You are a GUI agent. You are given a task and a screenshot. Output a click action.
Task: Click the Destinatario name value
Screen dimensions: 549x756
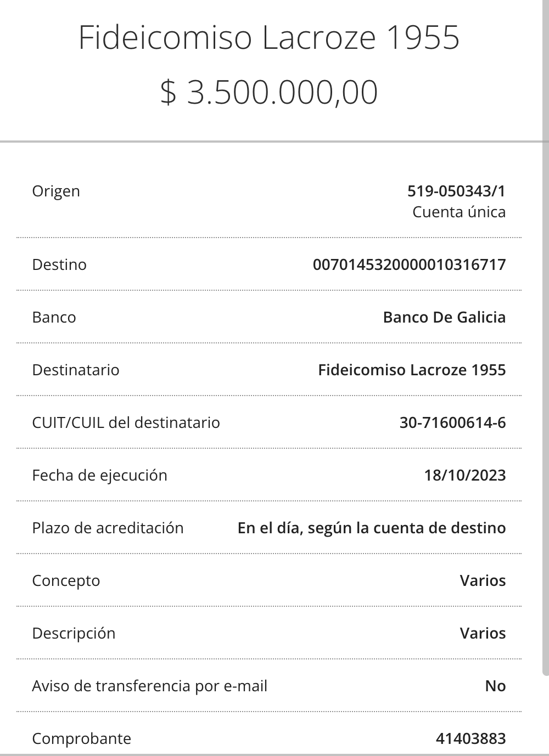coord(412,370)
